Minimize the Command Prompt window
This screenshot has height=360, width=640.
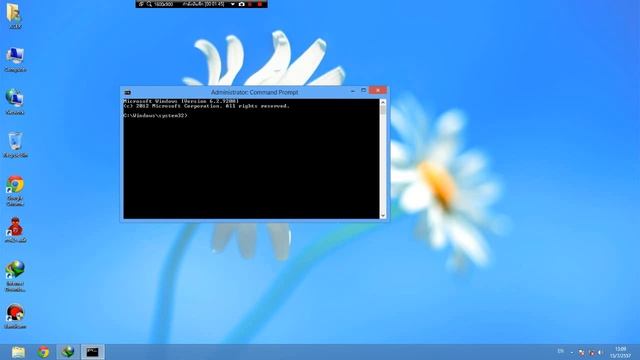tap(353, 91)
